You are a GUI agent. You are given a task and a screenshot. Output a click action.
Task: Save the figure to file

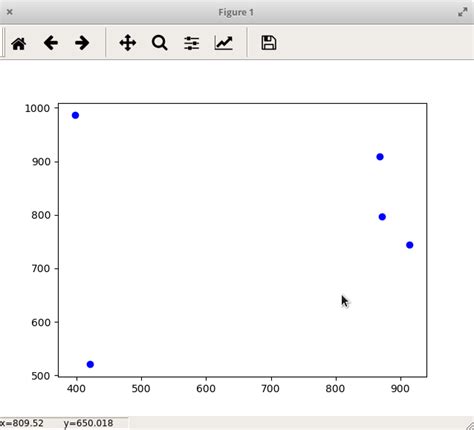pos(269,43)
